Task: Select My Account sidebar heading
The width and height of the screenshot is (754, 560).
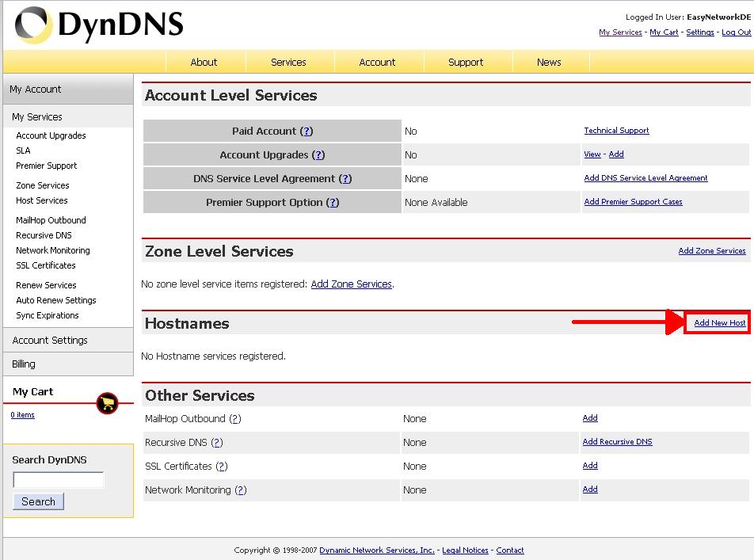Action: pyautogui.click(x=68, y=89)
